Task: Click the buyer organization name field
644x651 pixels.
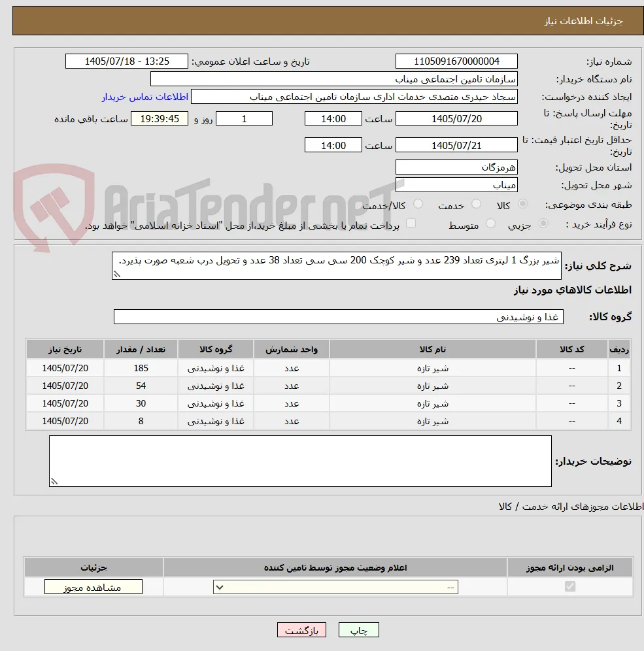Action: coord(334,79)
